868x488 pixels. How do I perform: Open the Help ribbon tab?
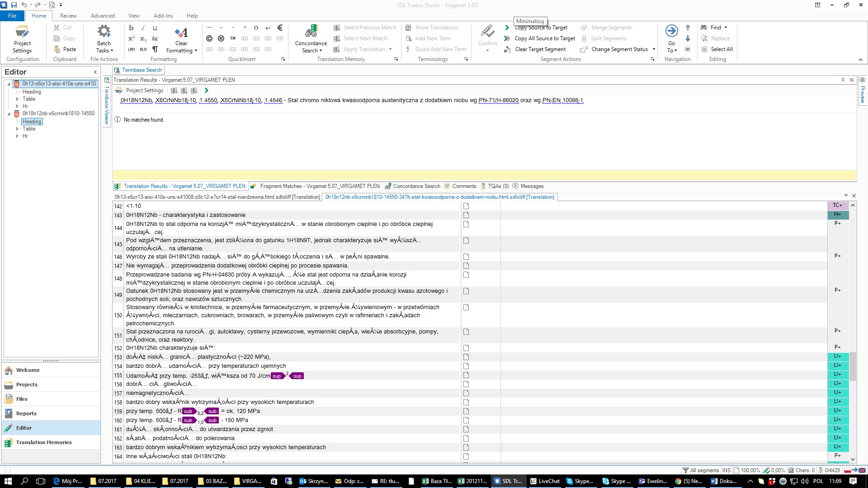[x=192, y=16]
